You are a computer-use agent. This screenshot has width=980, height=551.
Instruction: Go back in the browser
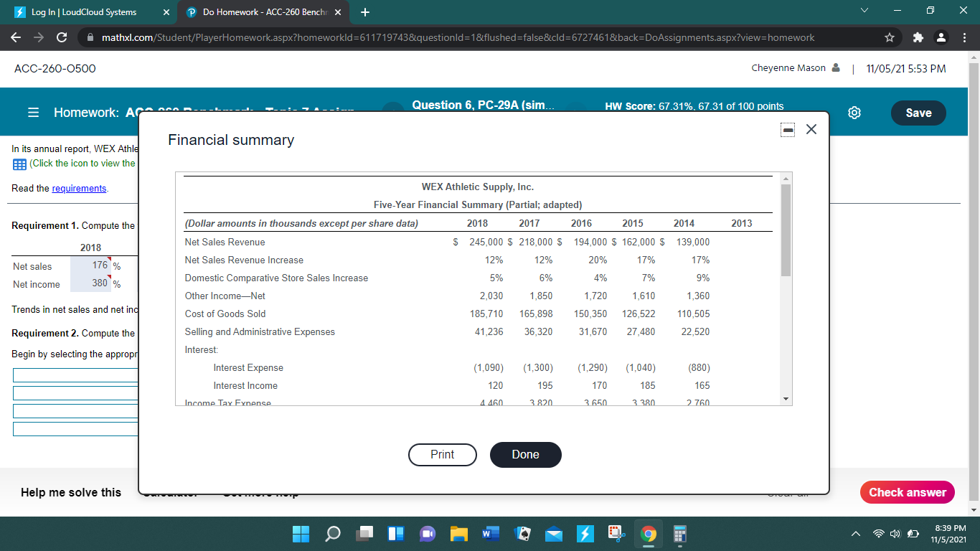click(17, 37)
